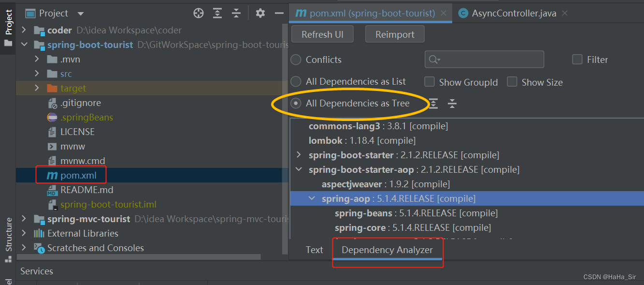Enable the Filter checkbox

[577, 60]
